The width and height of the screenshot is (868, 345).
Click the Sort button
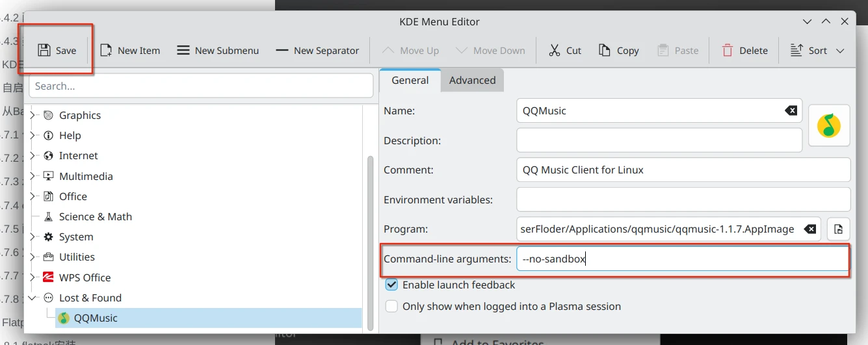(x=808, y=51)
